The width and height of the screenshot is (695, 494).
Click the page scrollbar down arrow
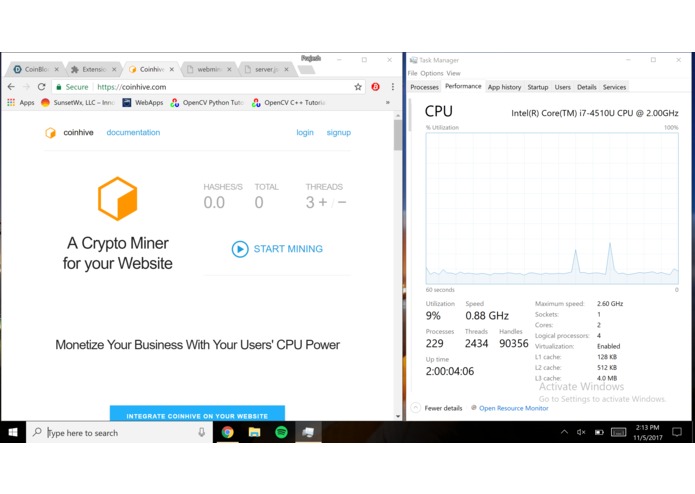pos(398,416)
